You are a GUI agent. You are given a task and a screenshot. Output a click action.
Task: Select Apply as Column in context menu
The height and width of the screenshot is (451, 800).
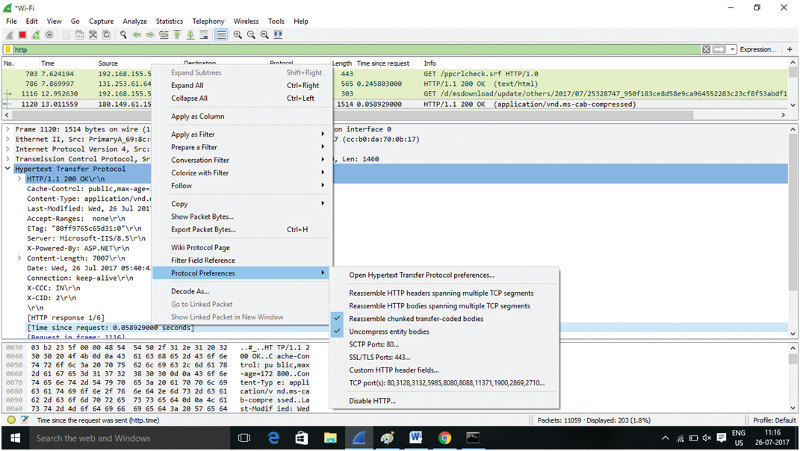point(197,116)
